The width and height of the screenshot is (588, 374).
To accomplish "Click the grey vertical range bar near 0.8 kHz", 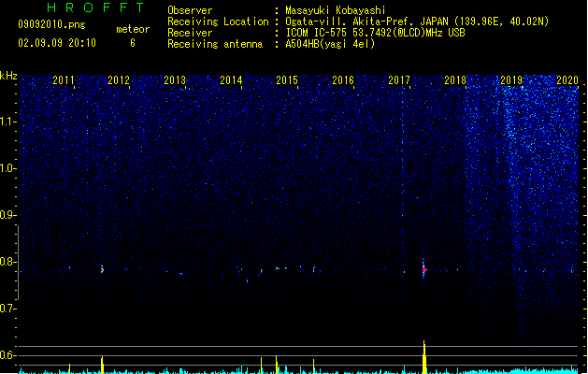I will (18, 263).
